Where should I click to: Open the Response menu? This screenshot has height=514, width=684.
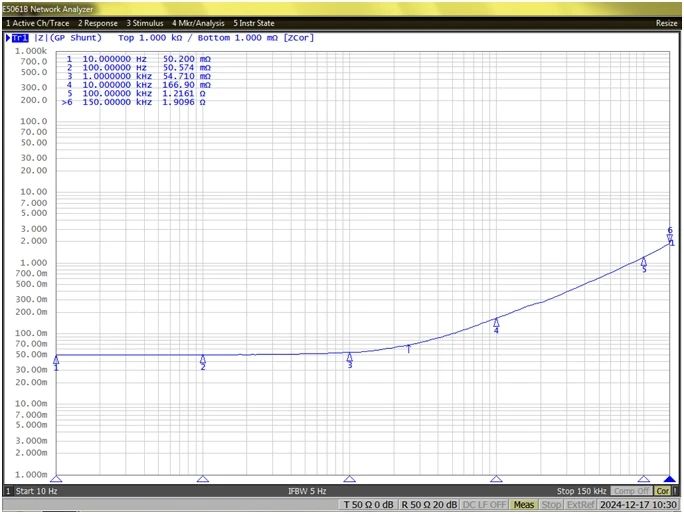click(97, 22)
